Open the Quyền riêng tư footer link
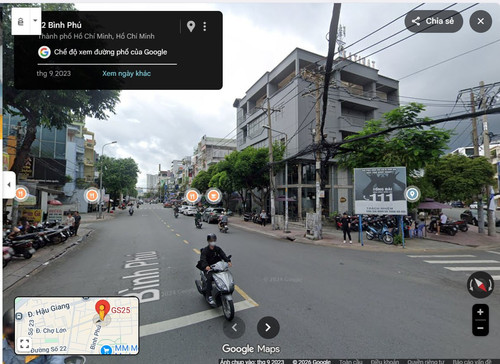 (426, 361)
